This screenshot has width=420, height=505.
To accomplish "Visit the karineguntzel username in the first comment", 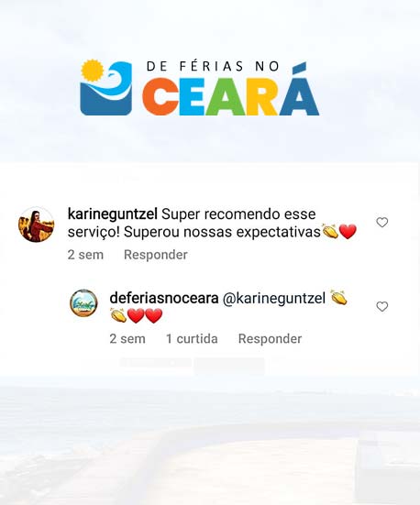I will [113, 214].
